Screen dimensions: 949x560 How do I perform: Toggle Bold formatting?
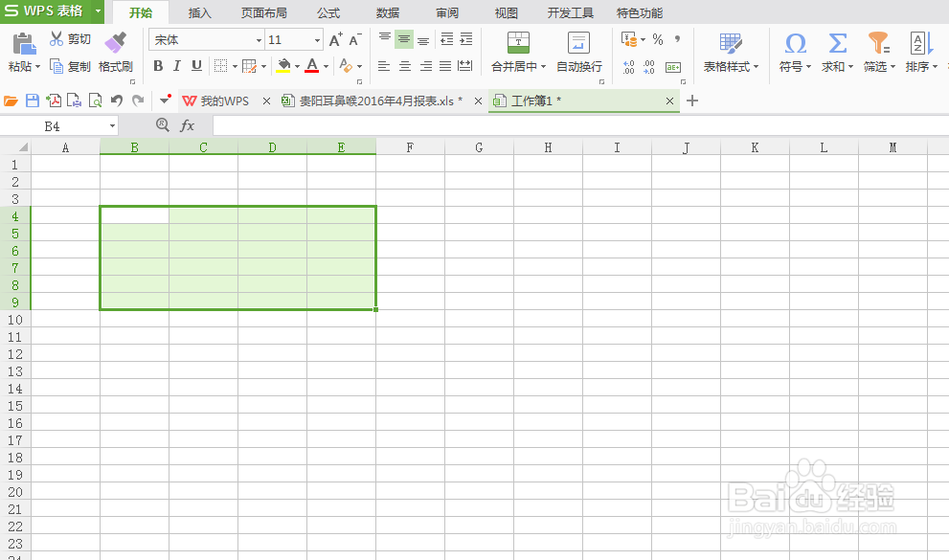tap(158, 66)
